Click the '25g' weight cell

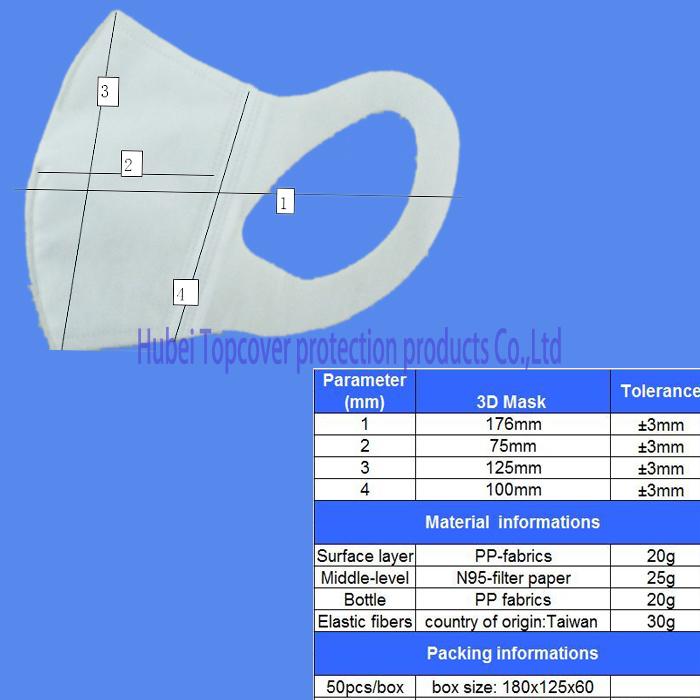pos(655,577)
